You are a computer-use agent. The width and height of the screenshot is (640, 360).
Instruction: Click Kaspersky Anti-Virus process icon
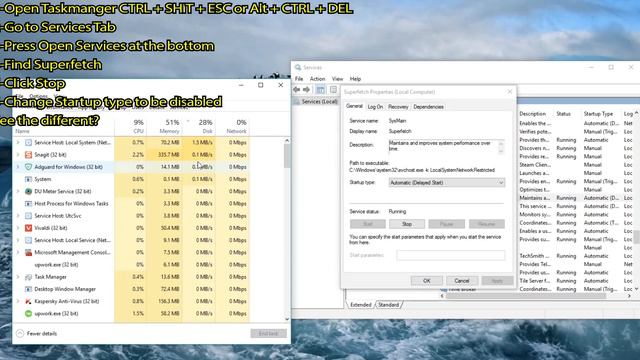[x=28, y=301]
